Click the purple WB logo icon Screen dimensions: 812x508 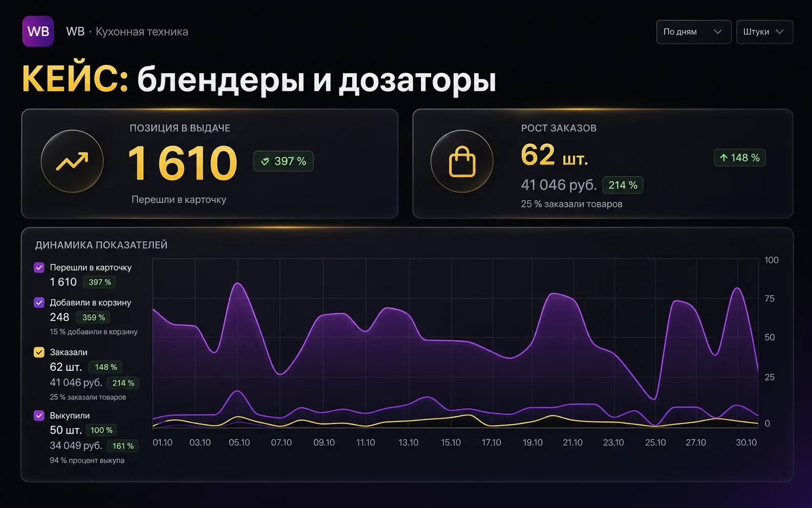[38, 31]
